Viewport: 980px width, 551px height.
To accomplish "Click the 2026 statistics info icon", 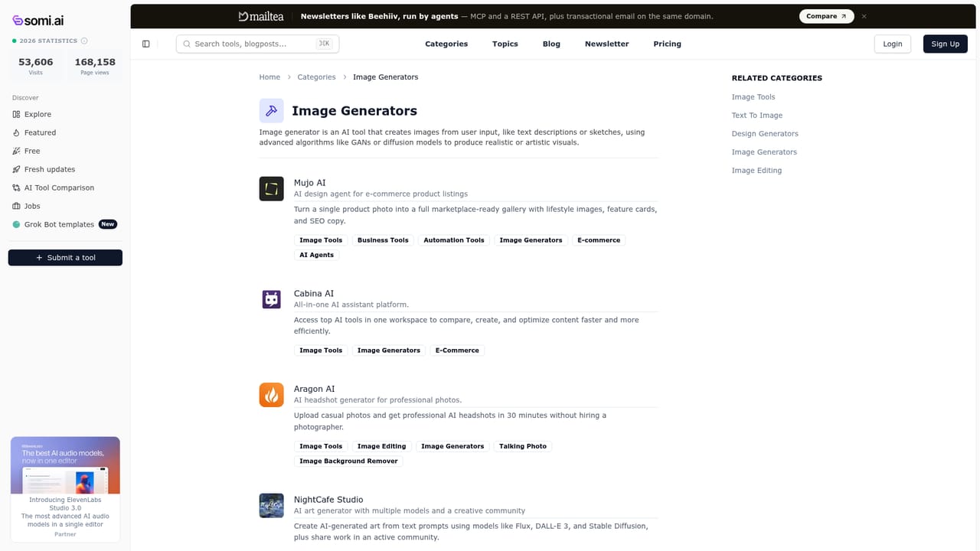I will [84, 41].
